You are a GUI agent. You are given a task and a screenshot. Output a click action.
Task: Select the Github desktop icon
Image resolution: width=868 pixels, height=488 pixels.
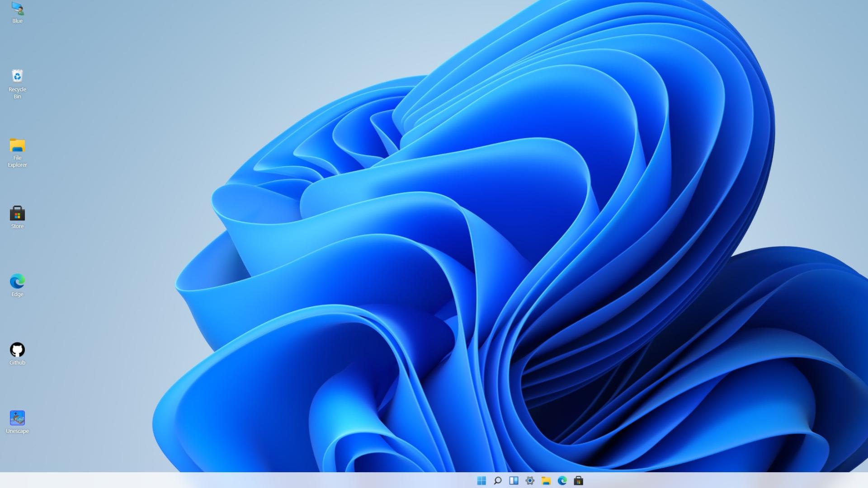click(17, 350)
